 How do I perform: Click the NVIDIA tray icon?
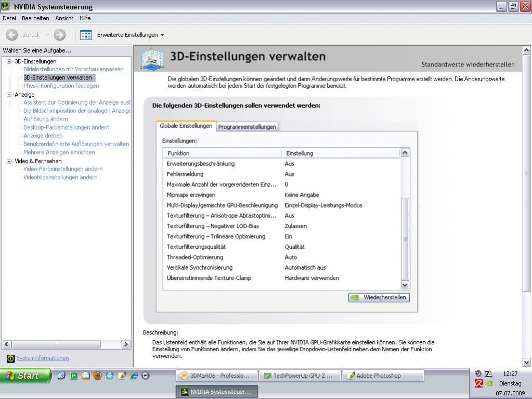click(488, 384)
